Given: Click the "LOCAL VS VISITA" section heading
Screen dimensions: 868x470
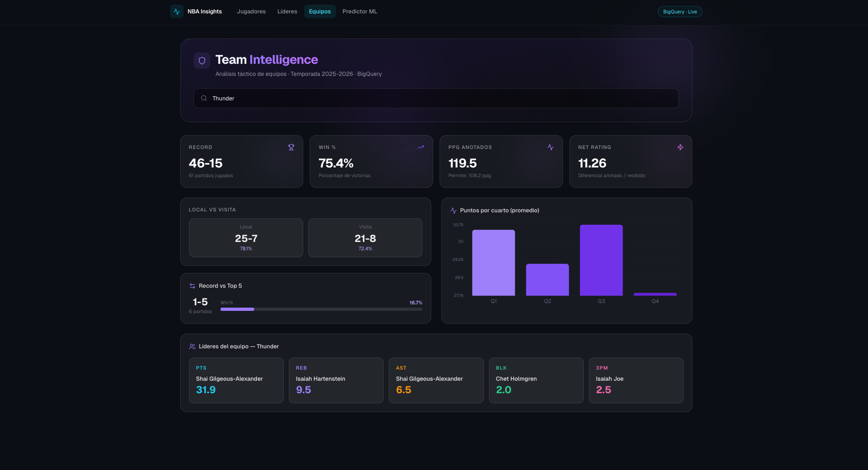Looking at the screenshot, I should 212,210.
